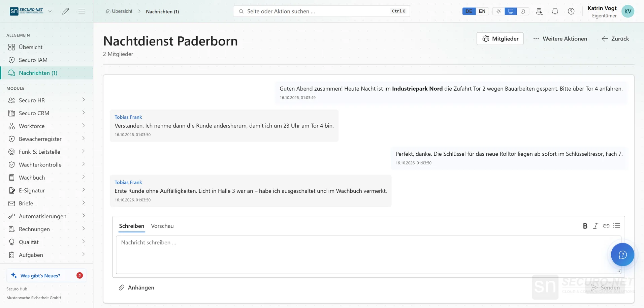Expand the Wächterkontrolle module
Viewport: 644px width, 308px height.
pyautogui.click(x=46, y=164)
